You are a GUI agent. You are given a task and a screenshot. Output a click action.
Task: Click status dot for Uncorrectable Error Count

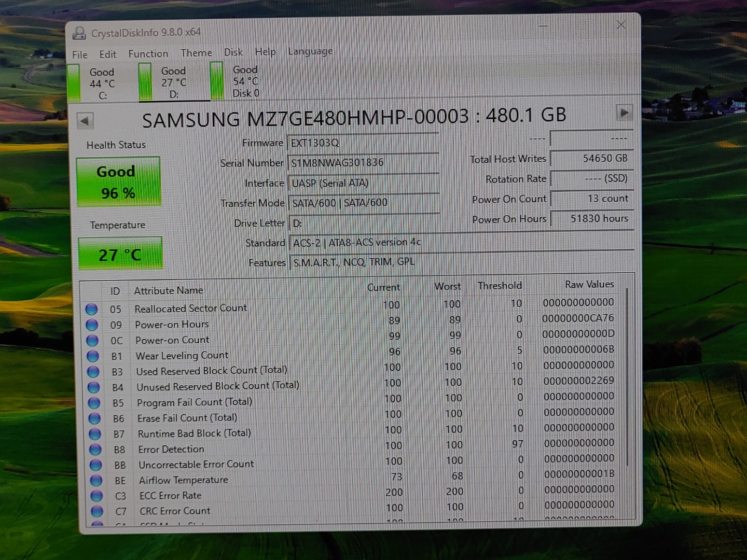(96, 465)
